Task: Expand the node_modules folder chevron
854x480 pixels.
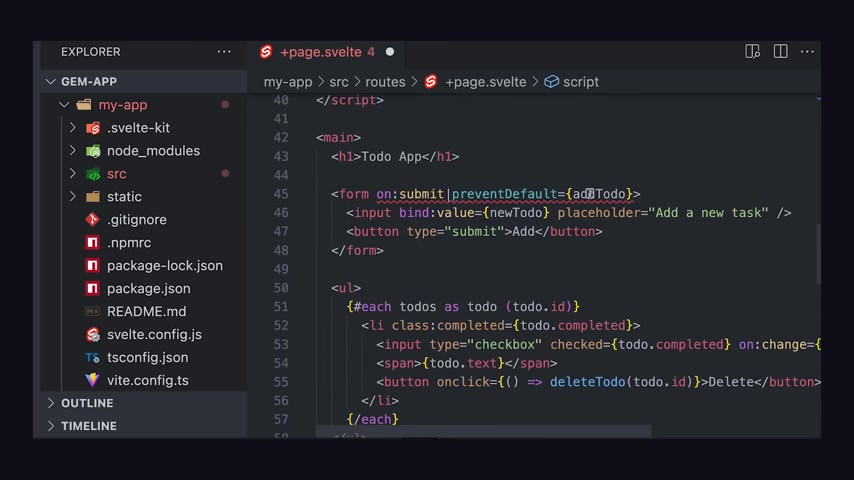Action: pyautogui.click(x=72, y=150)
